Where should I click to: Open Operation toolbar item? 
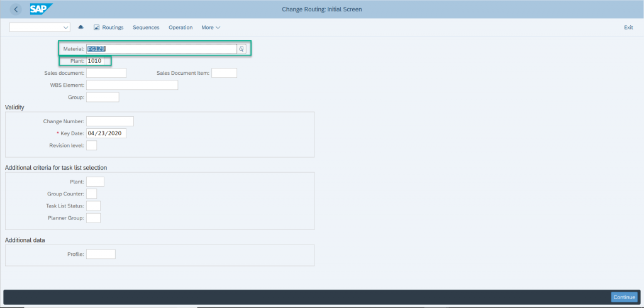point(180,28)
